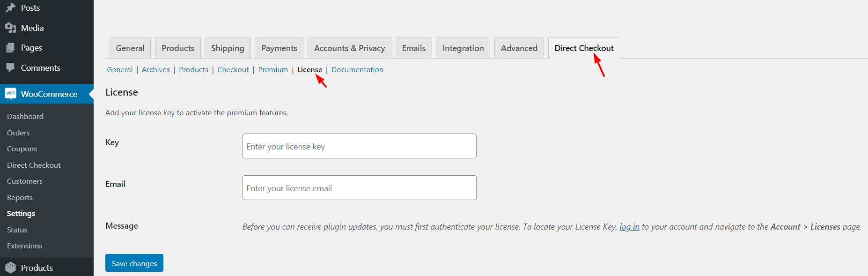Focus the license key input field
868x276 pixels.
pyautogui.click(x=360, y=146)
